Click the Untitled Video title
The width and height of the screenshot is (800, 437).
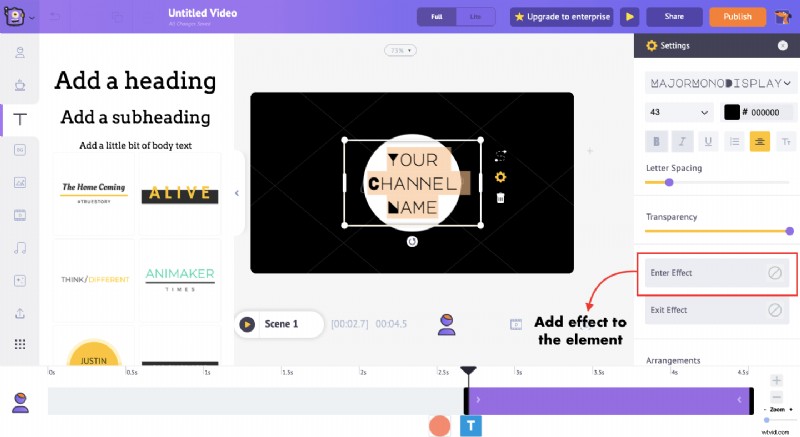click(203, 13)
